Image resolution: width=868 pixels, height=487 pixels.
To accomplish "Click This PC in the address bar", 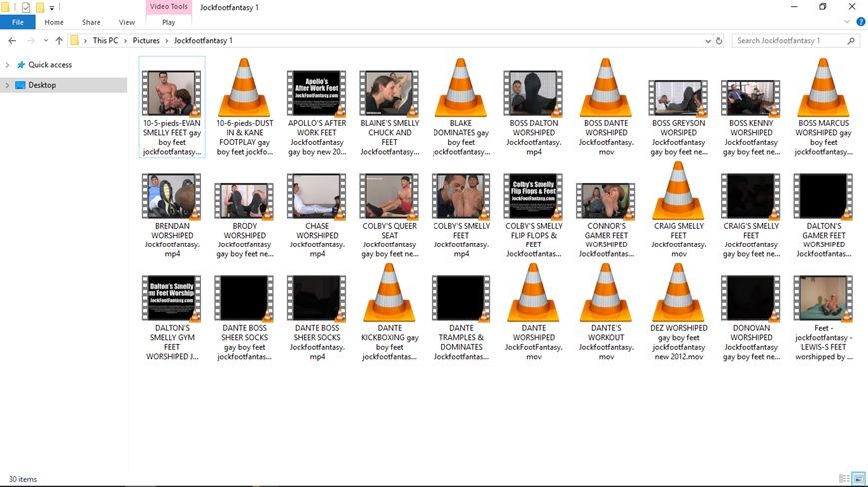I will [x=105, y=40].
